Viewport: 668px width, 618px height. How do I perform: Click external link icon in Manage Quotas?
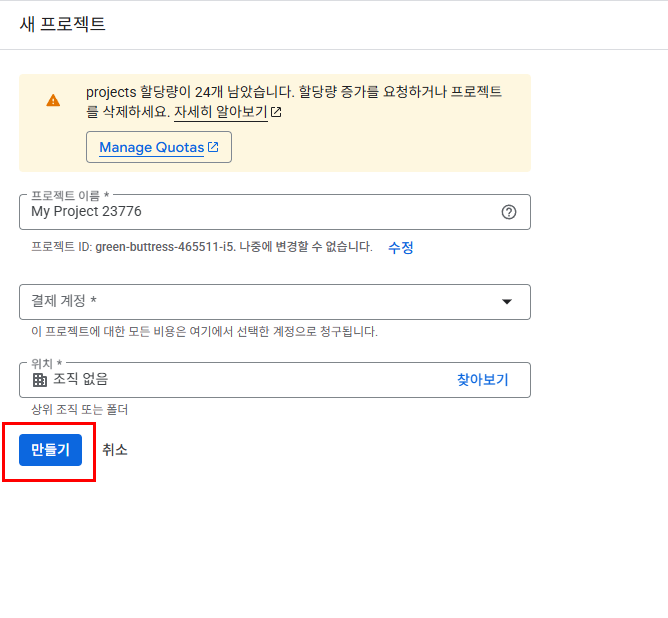[213, 147]
